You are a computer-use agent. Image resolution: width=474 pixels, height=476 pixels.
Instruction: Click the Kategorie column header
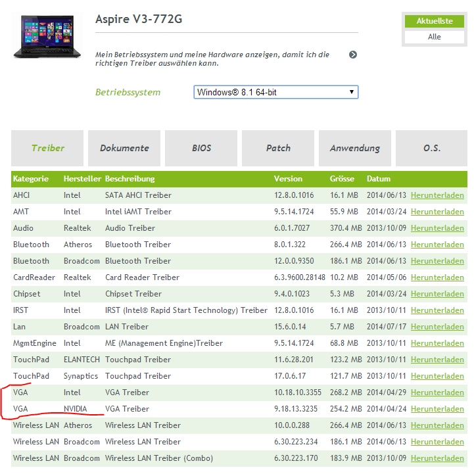point(31,179)
